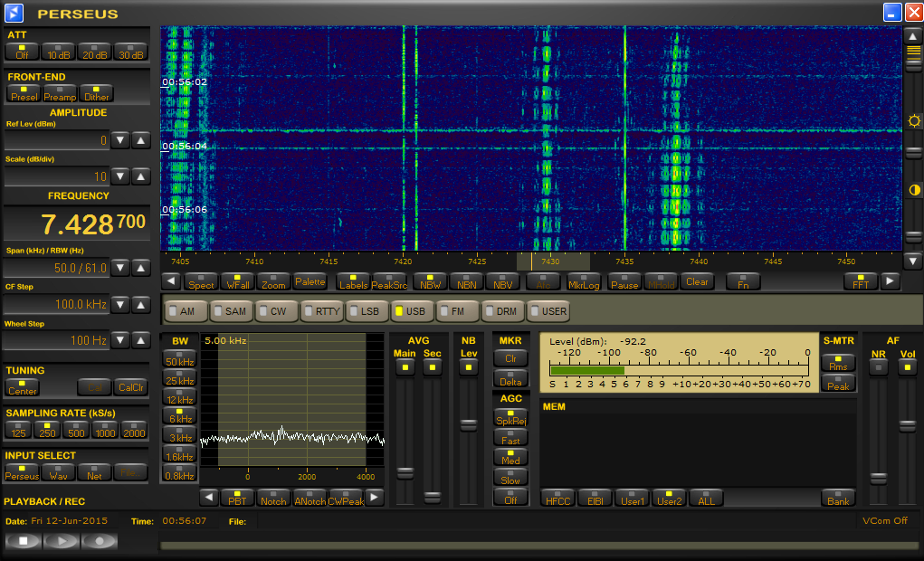The image size is (924, 561).
Task: Select Wav input source
Action: [x=58, y=472]
